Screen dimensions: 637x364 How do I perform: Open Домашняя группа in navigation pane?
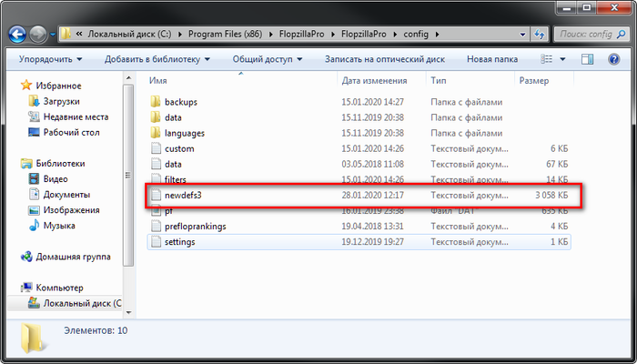[x=73, y=257]
